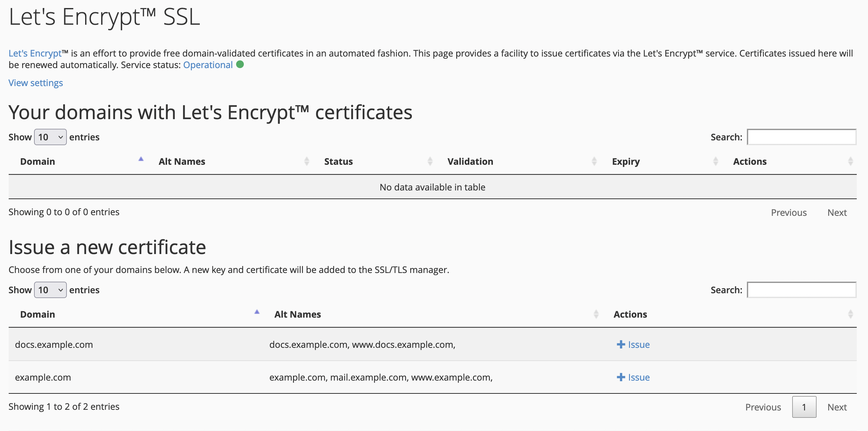Click 'Showing 0 to 0 of 0 entries'
This screenshot has height=431, width=868.
(64, 212)
